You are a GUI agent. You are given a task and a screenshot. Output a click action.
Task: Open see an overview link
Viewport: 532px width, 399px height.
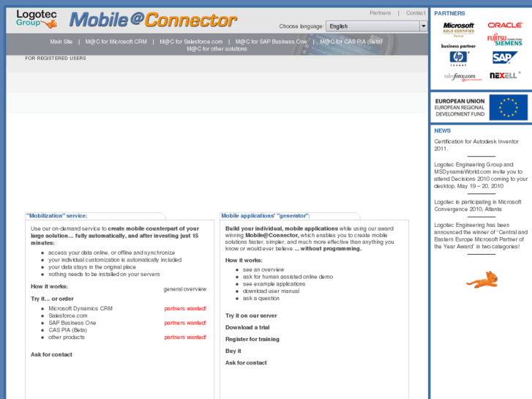pyautogui.click(x=263, y=269)
